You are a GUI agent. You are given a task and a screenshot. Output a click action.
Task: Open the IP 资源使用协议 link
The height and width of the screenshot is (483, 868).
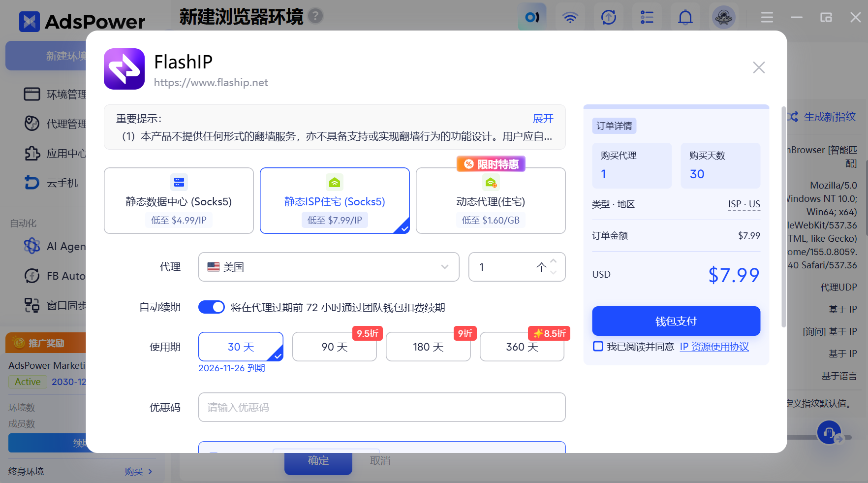[x=714, y=347]
